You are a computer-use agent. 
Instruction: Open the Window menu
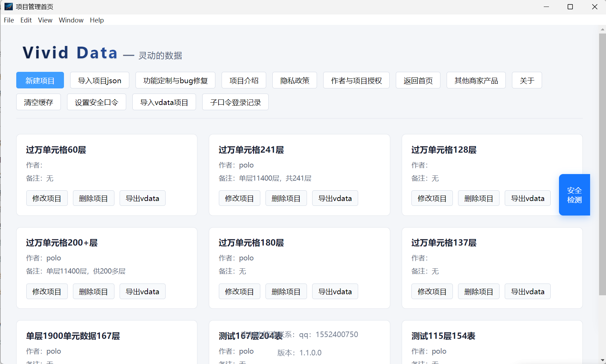click(71, 20)
